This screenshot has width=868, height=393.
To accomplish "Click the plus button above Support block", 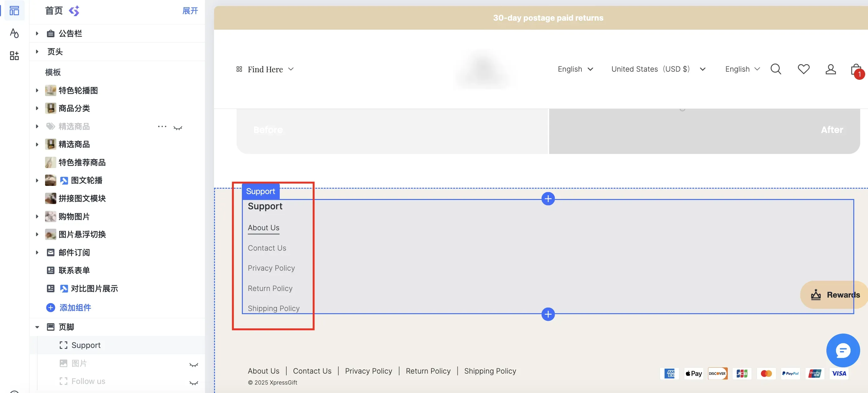I will (548, 198).
